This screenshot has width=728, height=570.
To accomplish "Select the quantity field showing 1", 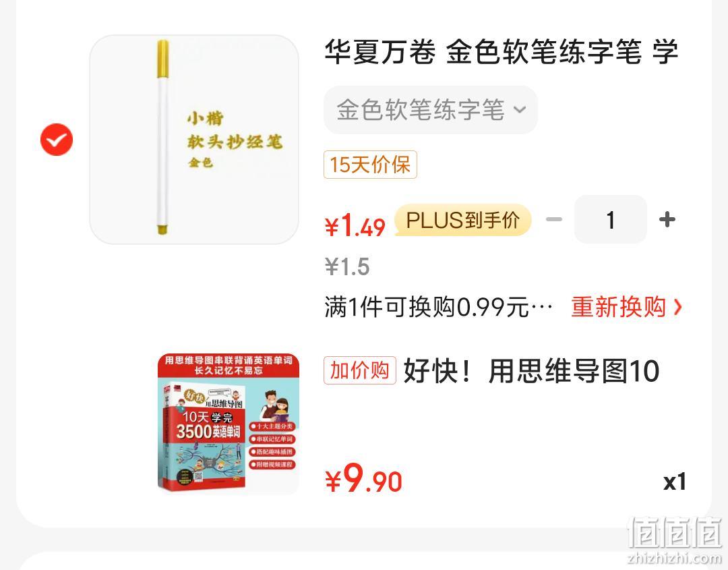I will [x=611, y=219].
